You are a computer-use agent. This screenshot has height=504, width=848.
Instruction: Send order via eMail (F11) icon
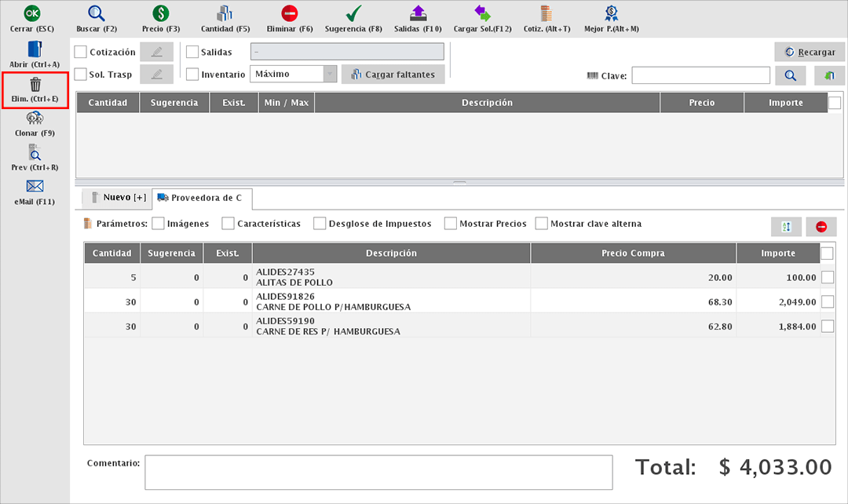click(x=35, y=187)
